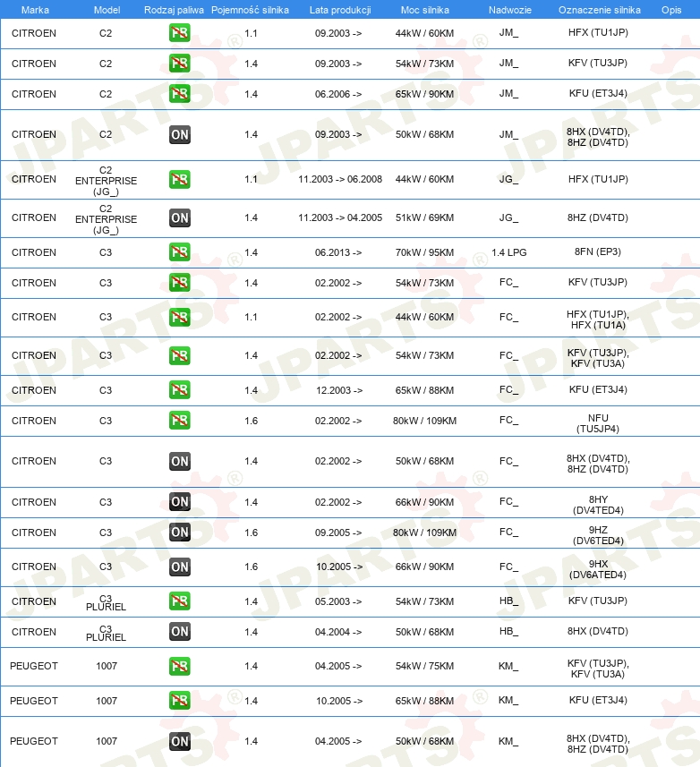Click the Marka column header
Viewport: 700px width, 767px height.
35,10
